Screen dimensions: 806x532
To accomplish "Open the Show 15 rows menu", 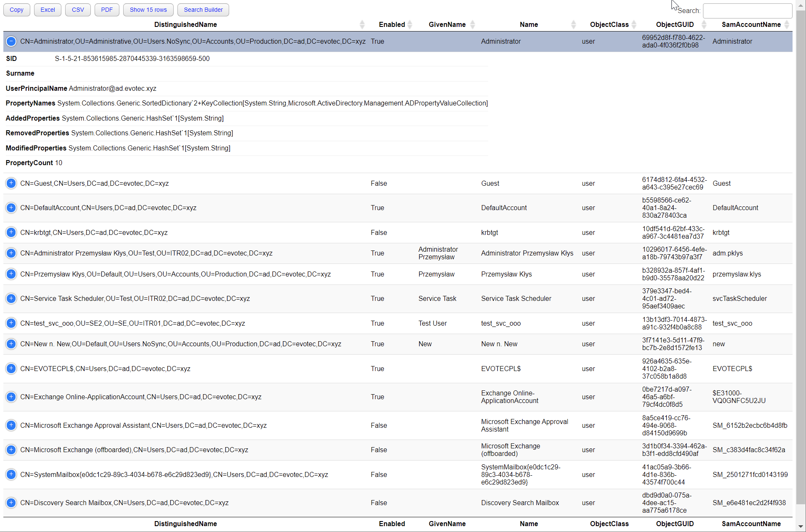I will tap(148, 10).
